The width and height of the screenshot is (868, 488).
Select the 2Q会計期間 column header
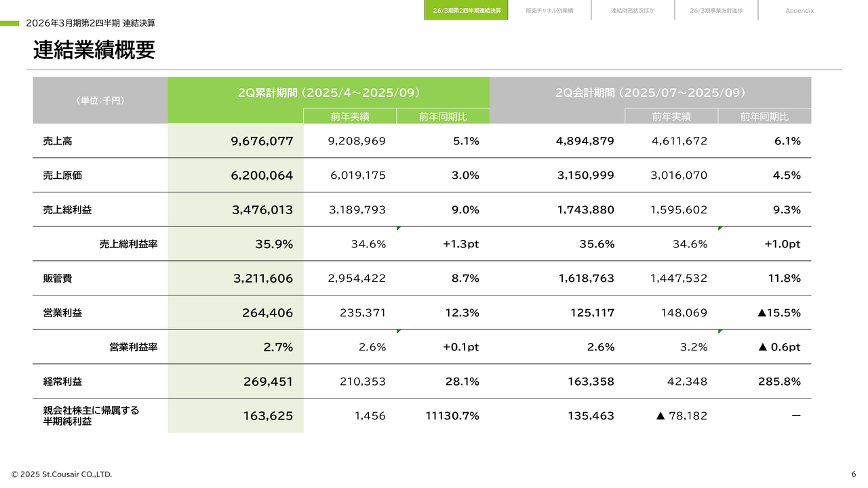(650, 93)
